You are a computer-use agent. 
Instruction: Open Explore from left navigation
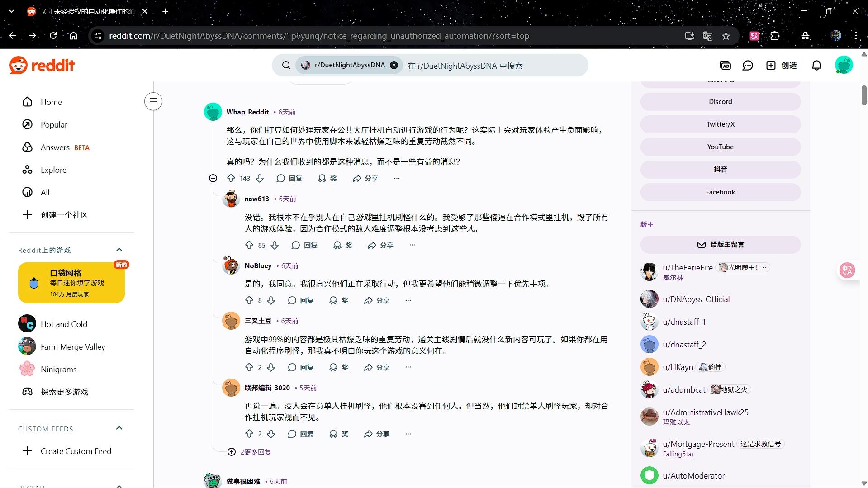[x=53, y=170]
